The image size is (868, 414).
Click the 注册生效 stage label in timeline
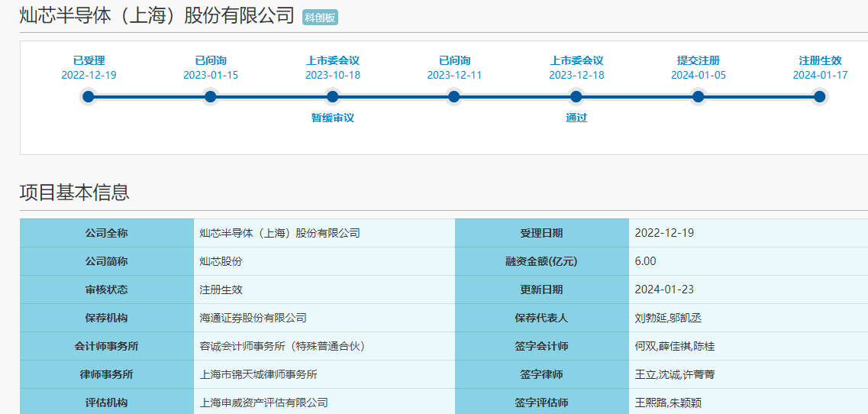pos(820,60)
